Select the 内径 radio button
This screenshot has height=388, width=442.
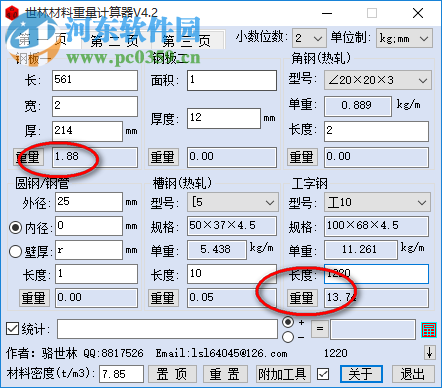[15, 227]
